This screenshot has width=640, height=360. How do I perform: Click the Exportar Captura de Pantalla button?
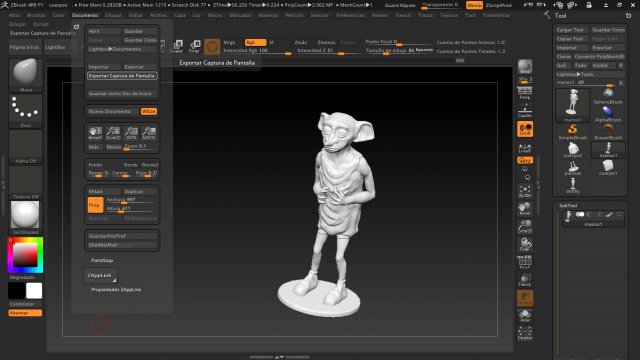122,76
